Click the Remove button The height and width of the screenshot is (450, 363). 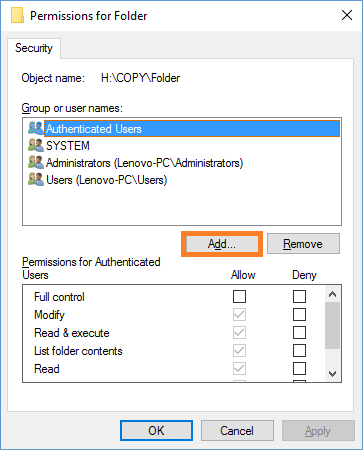coord(303,244)
